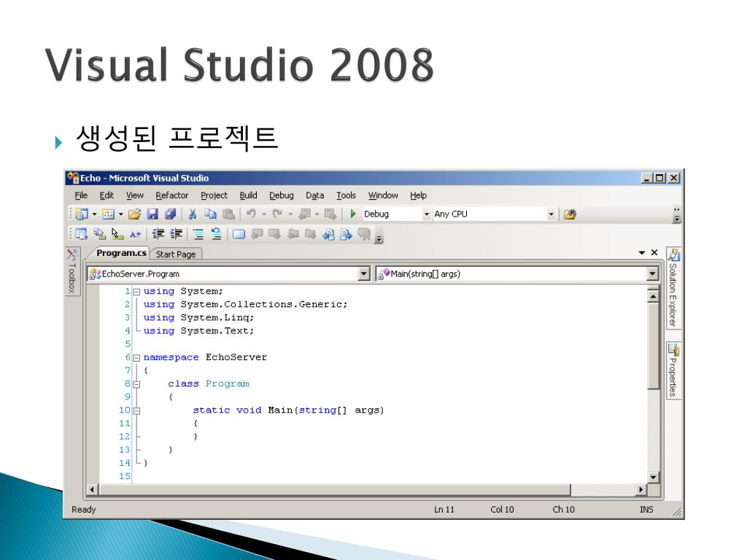Collapse the class Program outline node
Viewport: 747px width, 560px height.
pos(136,384)
